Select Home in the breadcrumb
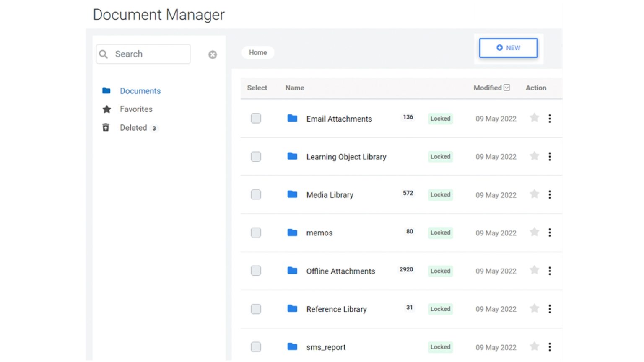Screen dimensions: 644x362 point(257,52)
